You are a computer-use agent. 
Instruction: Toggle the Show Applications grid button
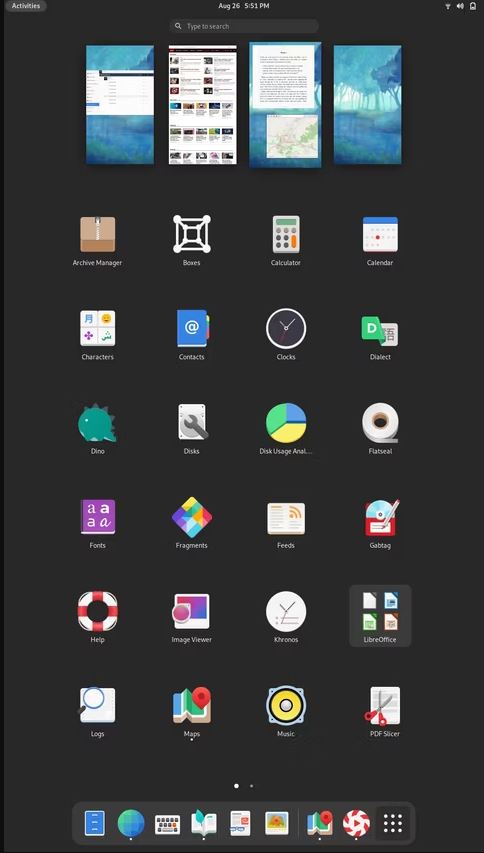393,823
